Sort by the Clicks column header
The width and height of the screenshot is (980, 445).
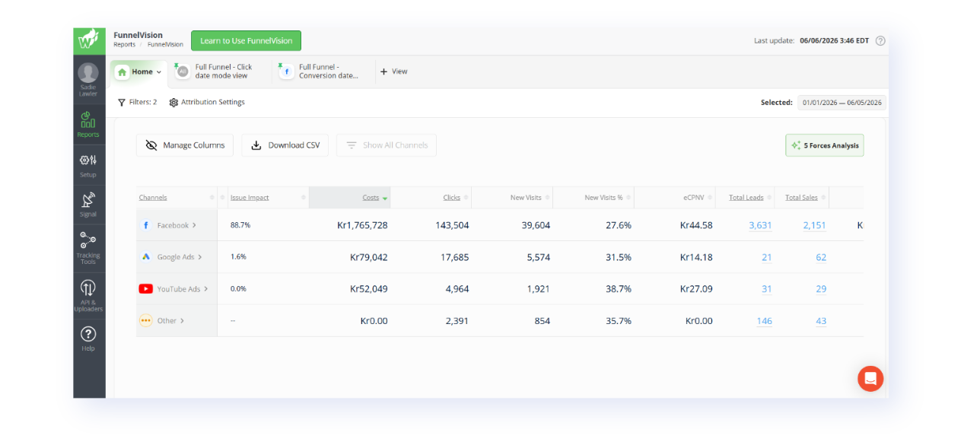(452, 198)
